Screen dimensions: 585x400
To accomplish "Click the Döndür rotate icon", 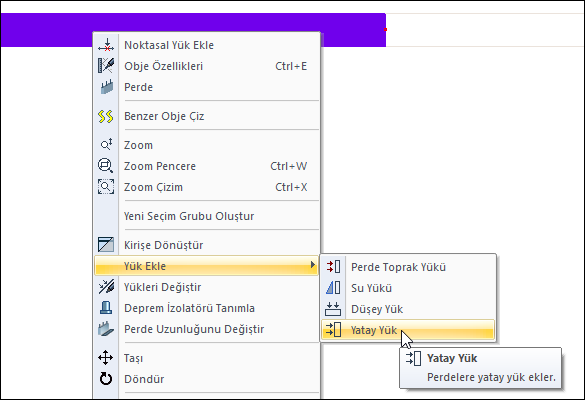I will pyautogui.click(x=106, y=378).
